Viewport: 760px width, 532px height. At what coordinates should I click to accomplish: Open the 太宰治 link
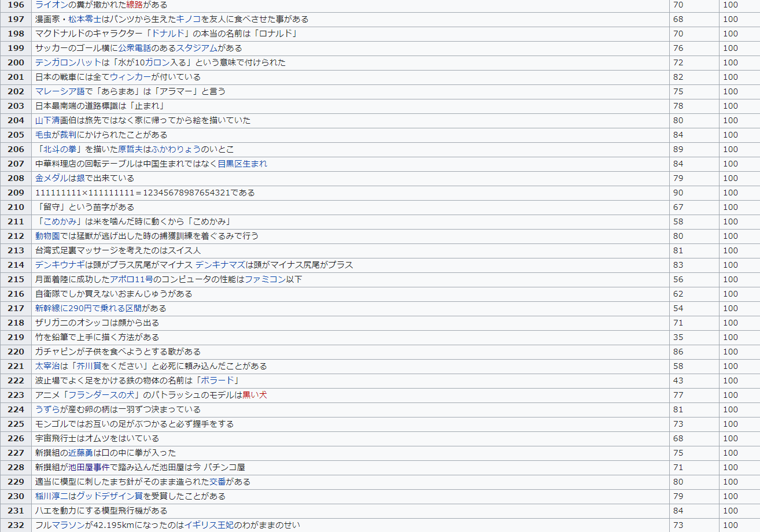point(47,366)
